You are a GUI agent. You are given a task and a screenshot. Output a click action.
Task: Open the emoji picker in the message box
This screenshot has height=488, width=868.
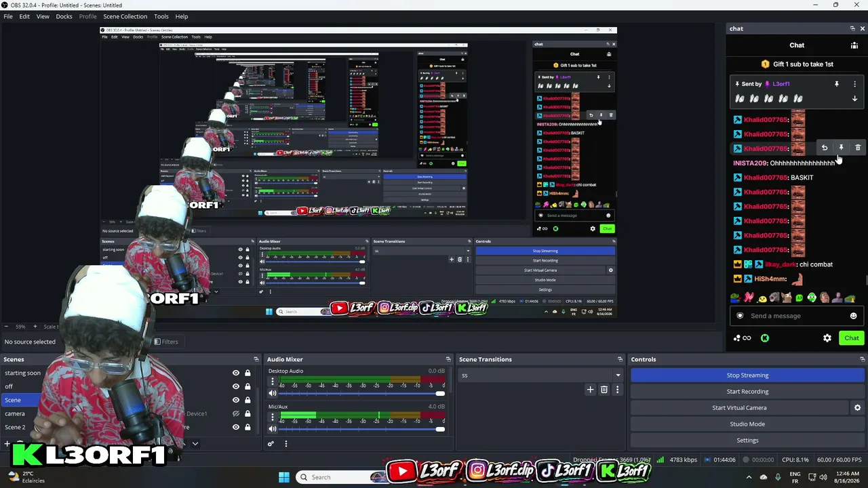pos(853,316)
